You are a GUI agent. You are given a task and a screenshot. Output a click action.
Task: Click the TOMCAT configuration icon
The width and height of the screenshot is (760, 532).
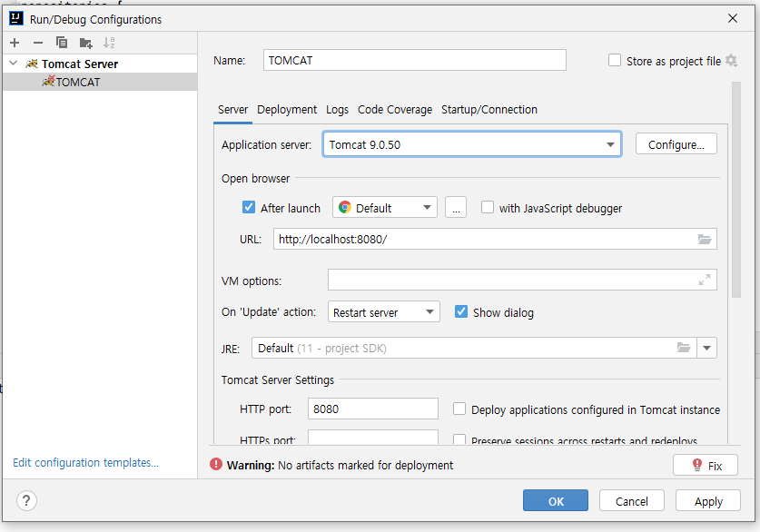click(48, 81)
